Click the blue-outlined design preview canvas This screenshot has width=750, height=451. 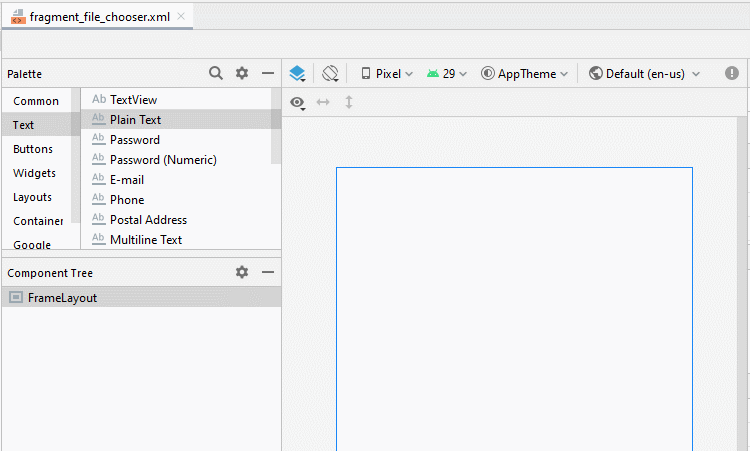coord(514,309)
